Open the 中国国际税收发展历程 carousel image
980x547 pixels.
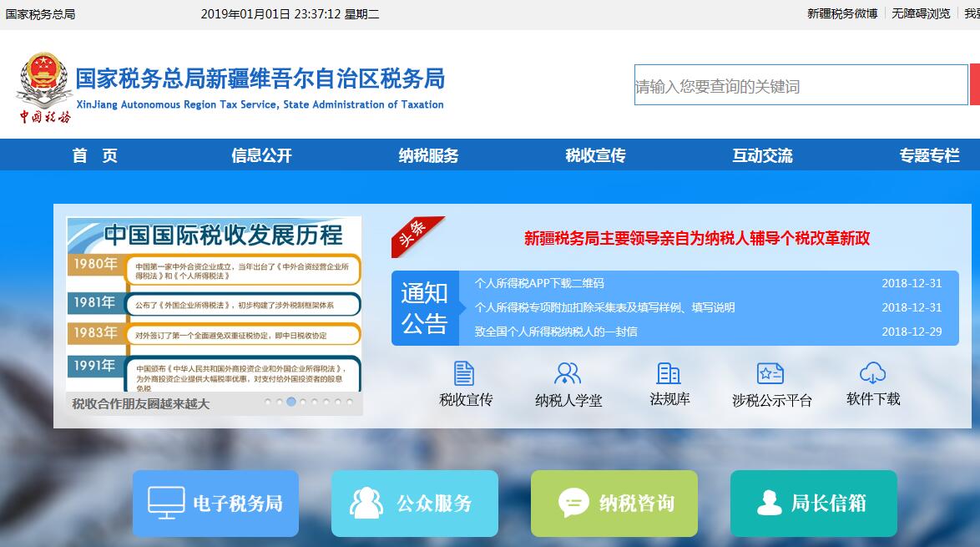click(214, 304)
